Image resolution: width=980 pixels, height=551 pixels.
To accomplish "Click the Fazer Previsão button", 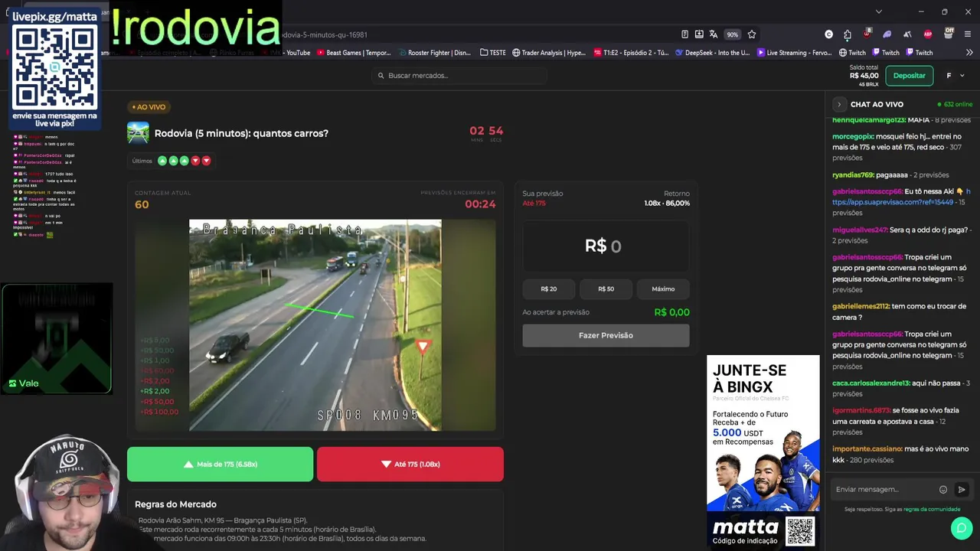I will 606,335.
